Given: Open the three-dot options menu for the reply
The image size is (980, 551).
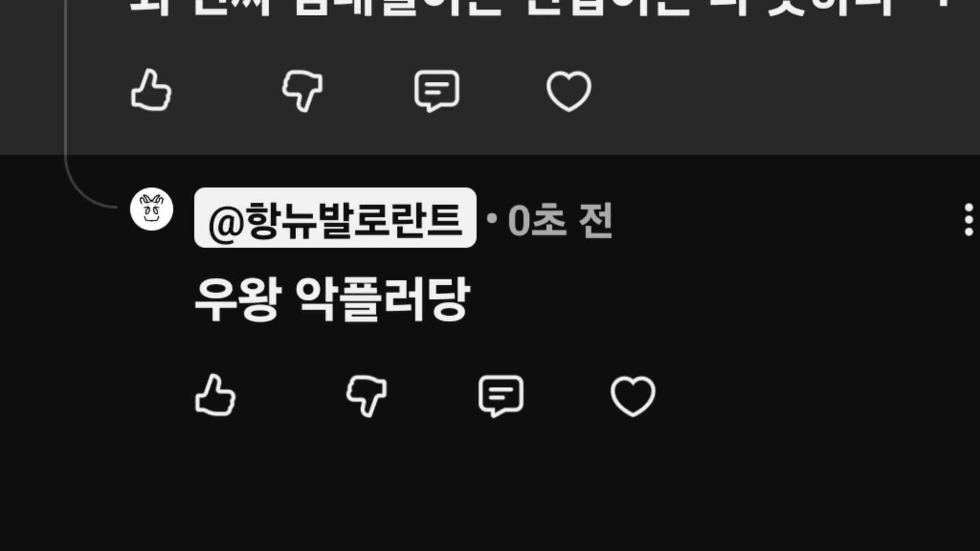Looking at the screenshot, I should (x=969, y=220).
